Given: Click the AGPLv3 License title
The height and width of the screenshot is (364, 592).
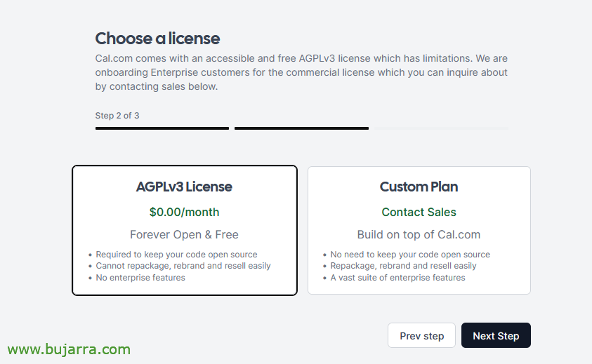Looking at the screenshot, I should pyautogui.click(x=184, y=187).
